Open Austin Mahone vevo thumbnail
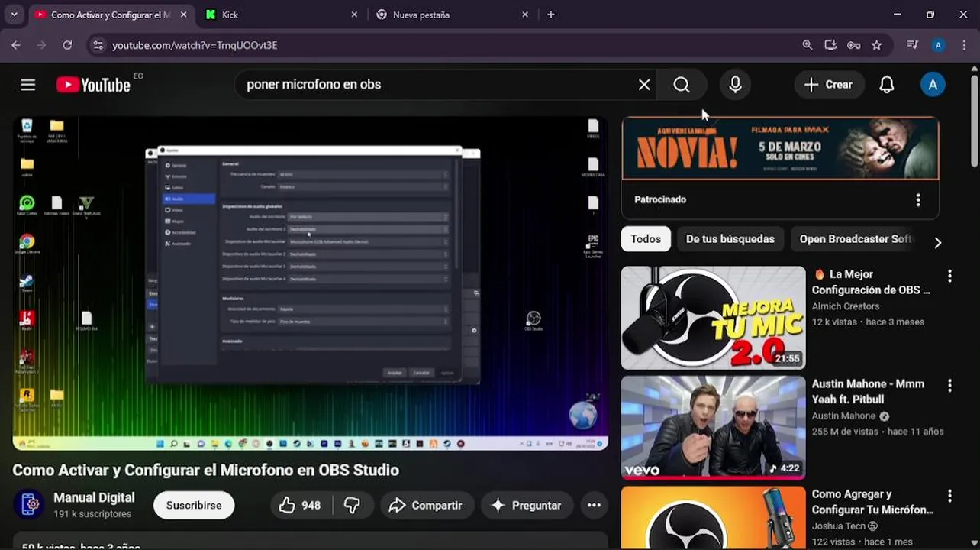Image resolution: width=980 pixels, height=550 pixels. coord(713,428)
